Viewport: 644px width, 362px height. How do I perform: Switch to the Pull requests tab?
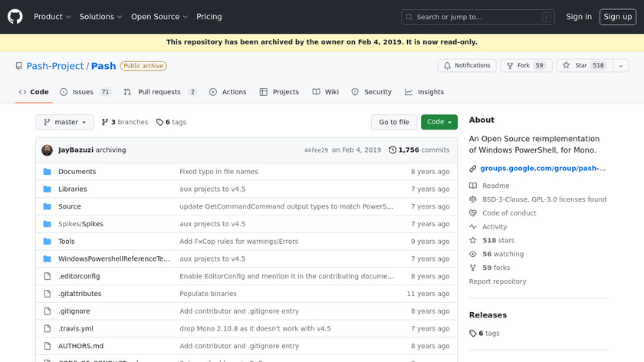[x=161, y=92]
